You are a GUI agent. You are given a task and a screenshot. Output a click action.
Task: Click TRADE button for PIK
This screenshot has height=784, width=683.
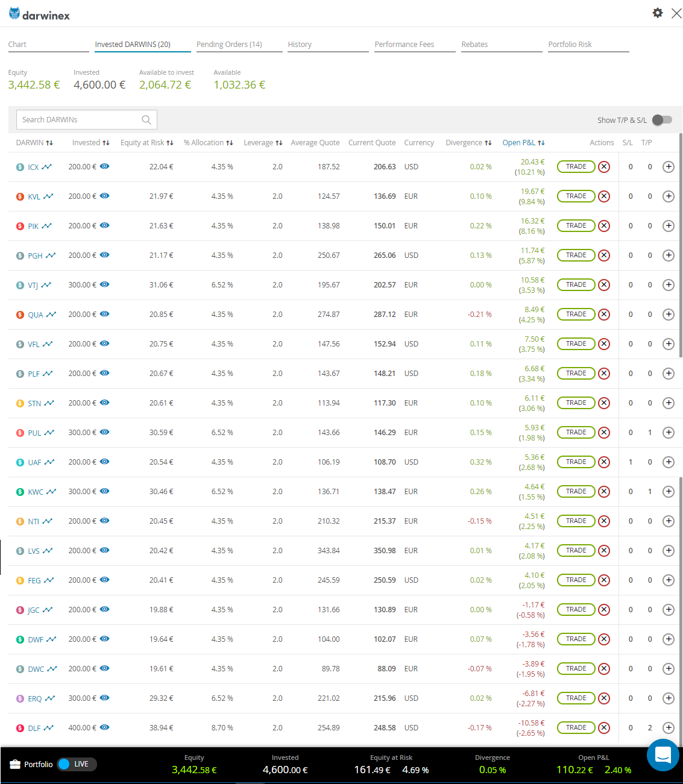576,225
